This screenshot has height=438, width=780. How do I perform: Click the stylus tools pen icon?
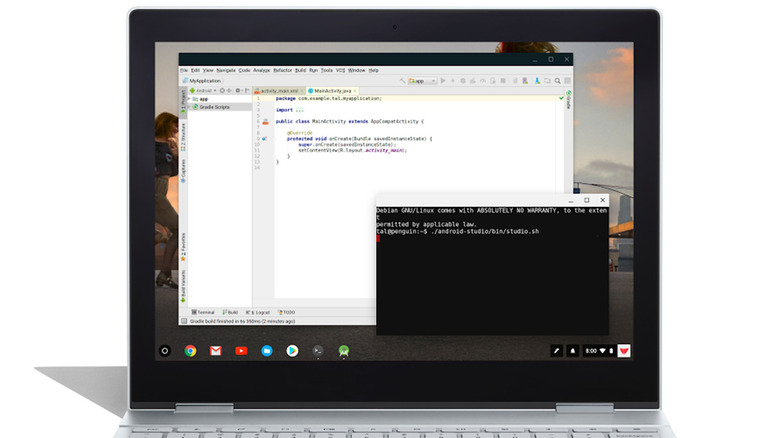point(557,351)
